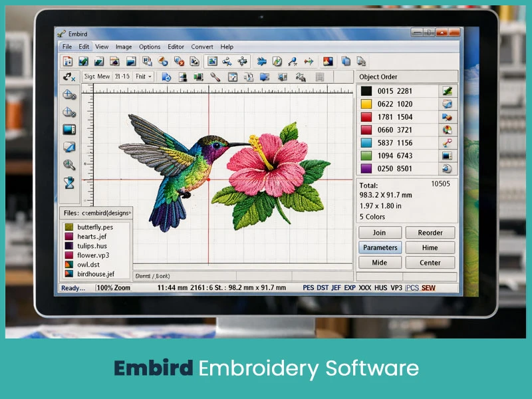Expand the Fnit dropdown
The height and width of the screenshot is (399, 532).
(x=144, y=76)
